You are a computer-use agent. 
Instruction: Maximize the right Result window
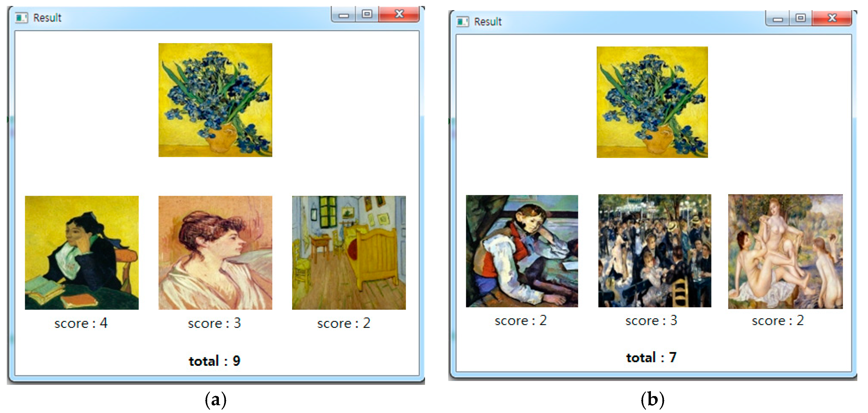click(800, 18)
